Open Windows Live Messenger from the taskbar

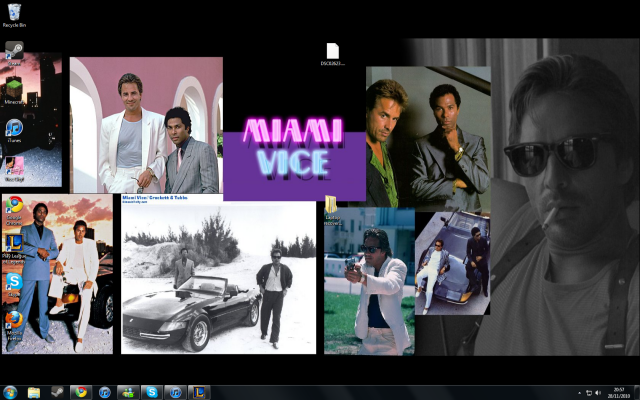pyautogui.click(x=127, y=392)
